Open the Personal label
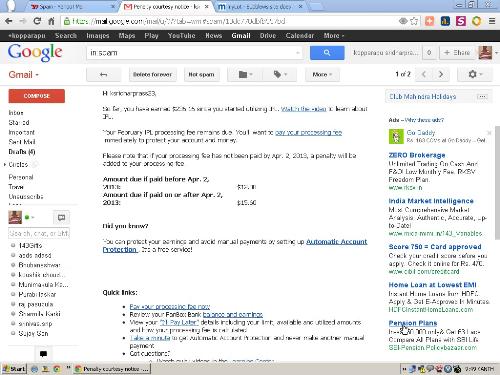 [21, 177]
